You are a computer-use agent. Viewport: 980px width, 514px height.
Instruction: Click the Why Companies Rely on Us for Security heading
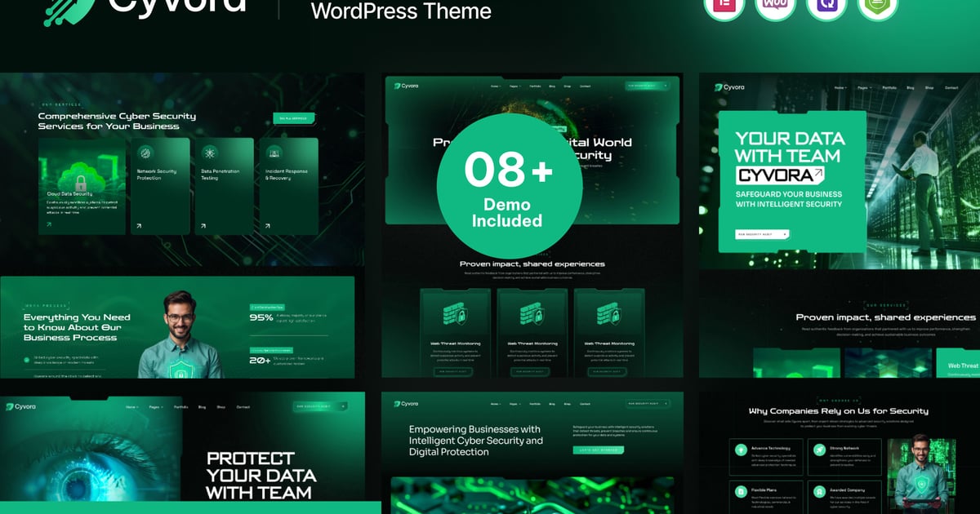[839, 411]
